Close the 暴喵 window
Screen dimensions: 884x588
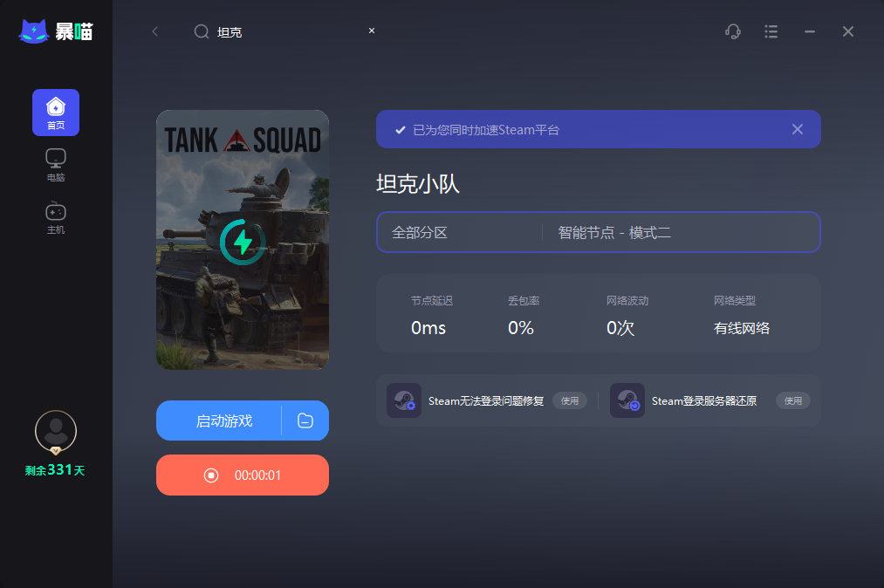848,31
